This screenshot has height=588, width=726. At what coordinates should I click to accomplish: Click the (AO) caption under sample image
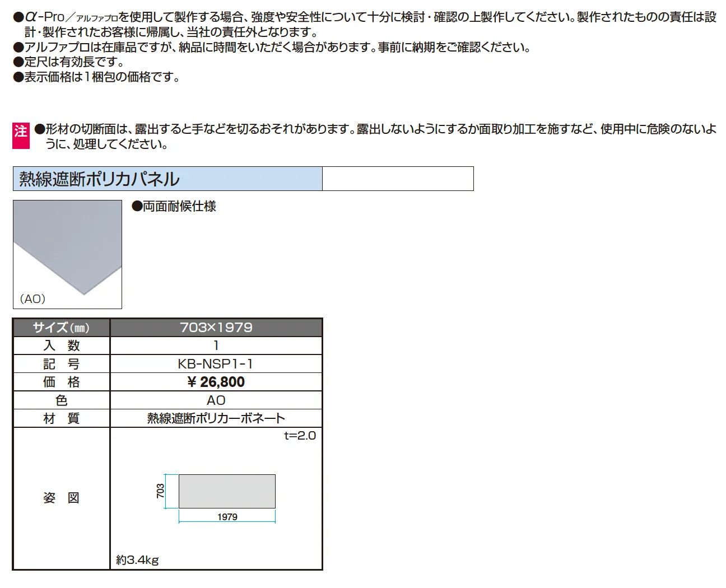click(x=32, y=299)
